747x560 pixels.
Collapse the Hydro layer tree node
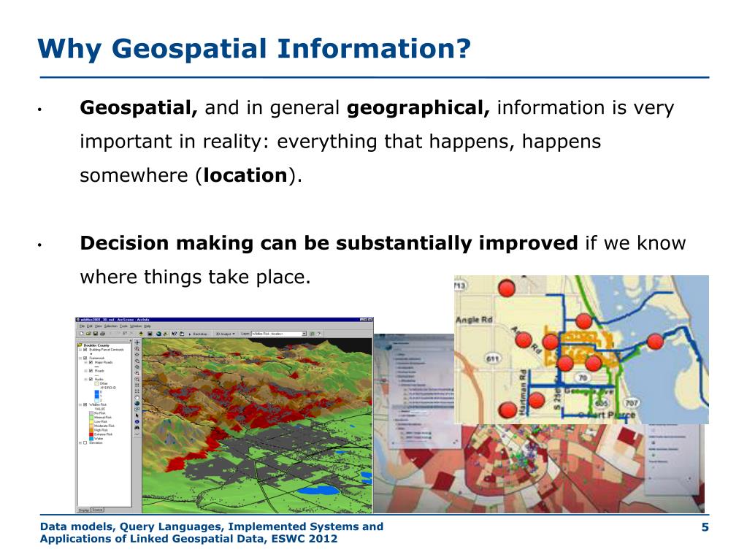[85, 379]
